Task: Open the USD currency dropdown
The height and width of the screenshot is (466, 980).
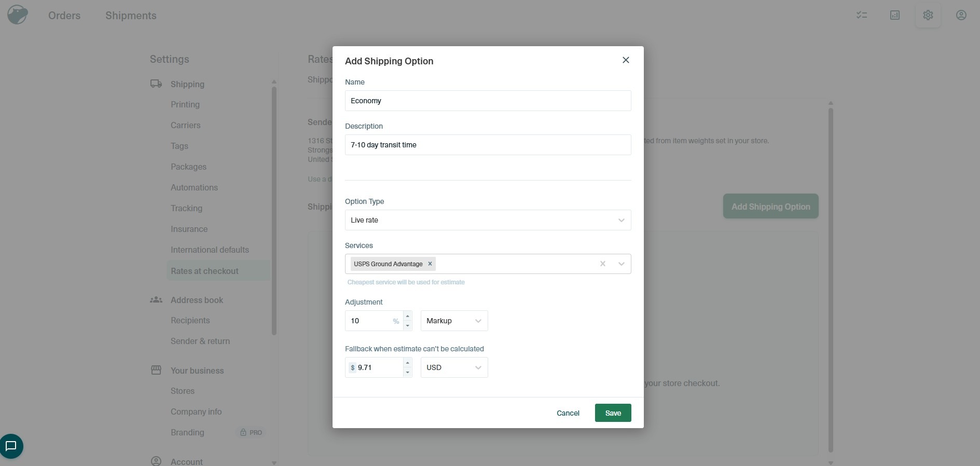Action: pos(454,367)
